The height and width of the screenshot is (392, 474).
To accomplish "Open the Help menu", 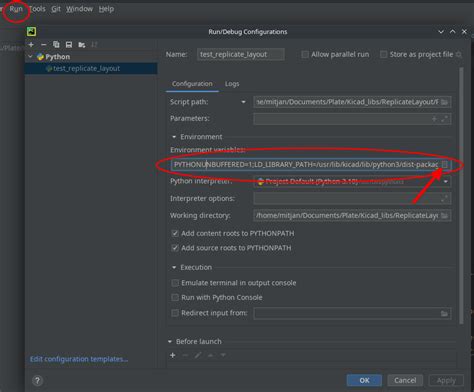I will coord(106,9).
